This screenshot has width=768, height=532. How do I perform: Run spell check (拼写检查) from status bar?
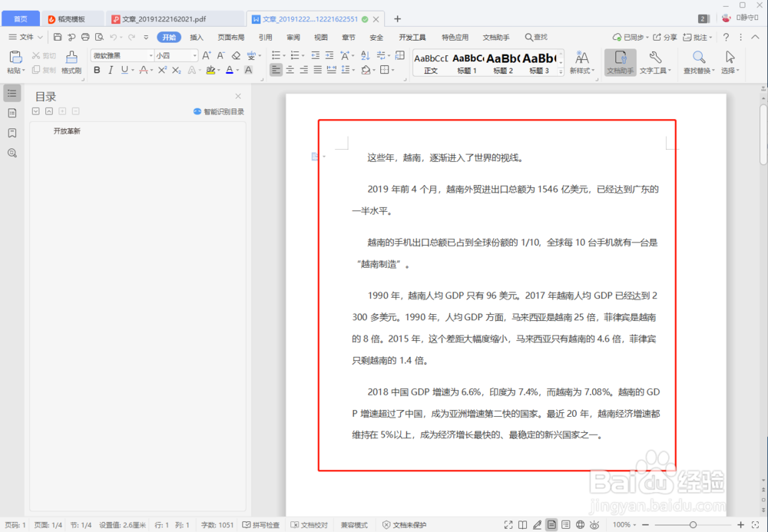(x=260, y=525)
